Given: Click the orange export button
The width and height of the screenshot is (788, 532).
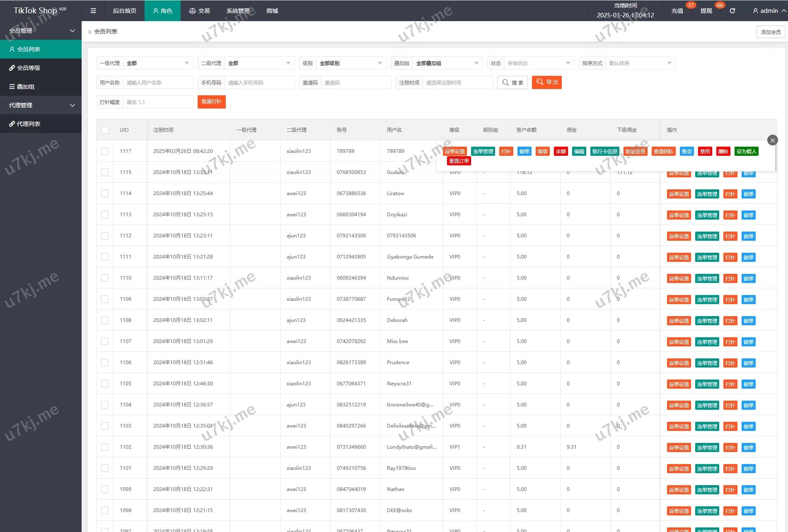Looking at the screenshot, I should click(x=546, y=82).
